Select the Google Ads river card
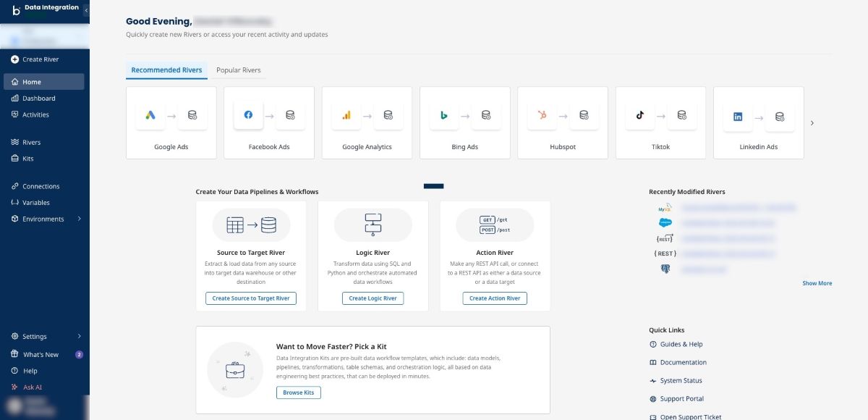Viewport: 868px width, 420px height. (x=171, y=123)
